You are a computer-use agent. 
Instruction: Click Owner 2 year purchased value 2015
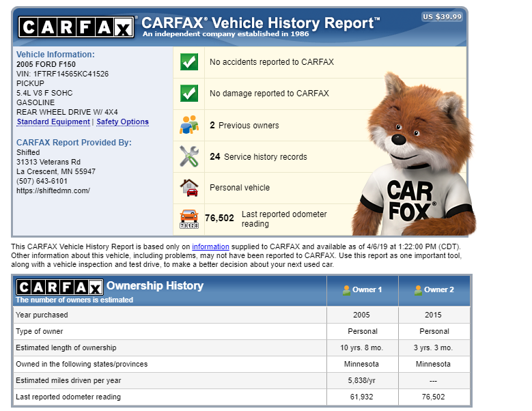(x=433, y=315)
